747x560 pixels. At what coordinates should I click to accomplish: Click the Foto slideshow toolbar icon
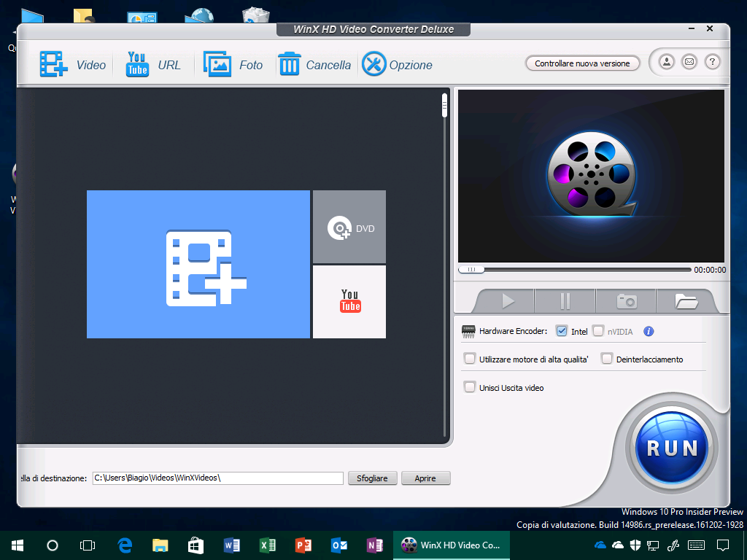[217, 64]
